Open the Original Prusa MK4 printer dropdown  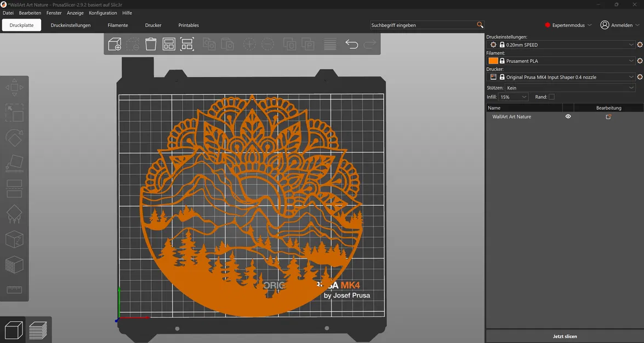pyautogui.click(x=561, y=77)
